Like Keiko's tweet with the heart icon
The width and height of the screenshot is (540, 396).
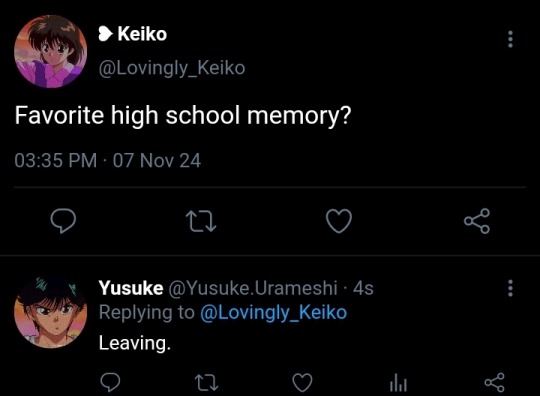pos(339,221)
